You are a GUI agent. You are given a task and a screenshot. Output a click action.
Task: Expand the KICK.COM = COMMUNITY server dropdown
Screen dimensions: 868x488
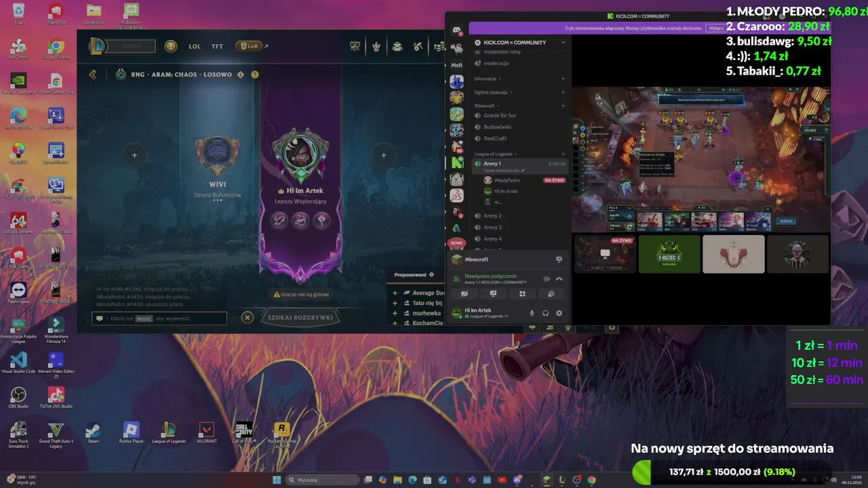coord(563,43)
